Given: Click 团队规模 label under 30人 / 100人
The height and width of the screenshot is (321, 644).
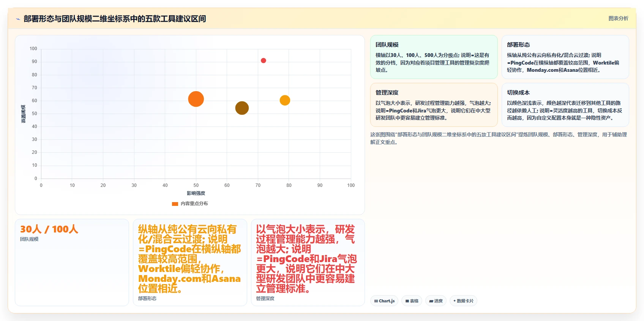Looking at the screenshot, I should pos(29,239).
